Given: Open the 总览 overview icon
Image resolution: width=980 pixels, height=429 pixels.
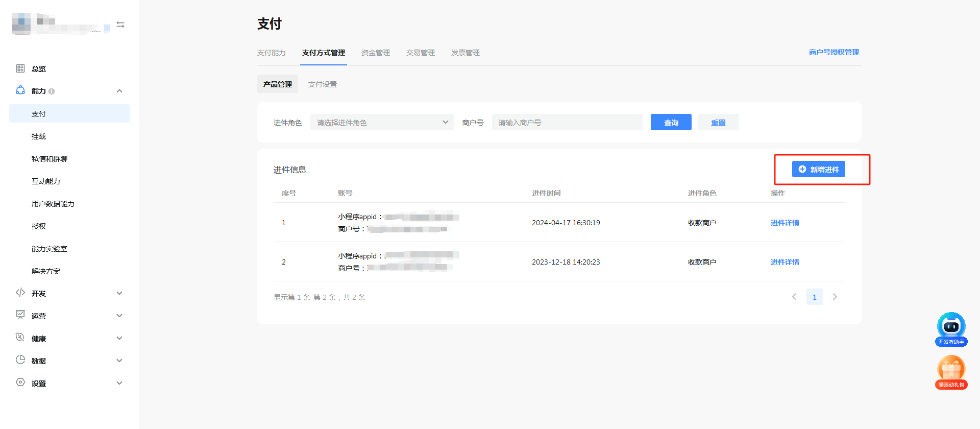Looking at the screenshot, I should click(x=20, y=68).
